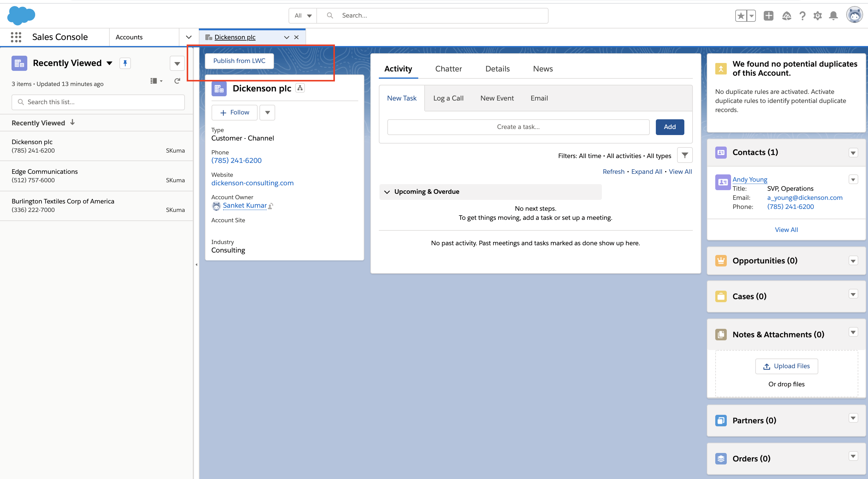
Task: Open the dickenson-consulting.com website link
Action: (x=252, y=183)
